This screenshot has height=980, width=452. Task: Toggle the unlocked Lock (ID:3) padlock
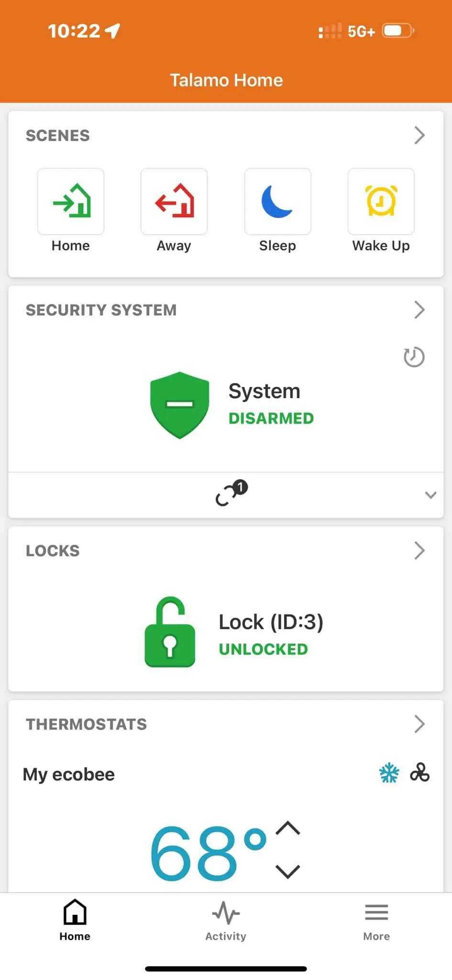pos(170,632)
